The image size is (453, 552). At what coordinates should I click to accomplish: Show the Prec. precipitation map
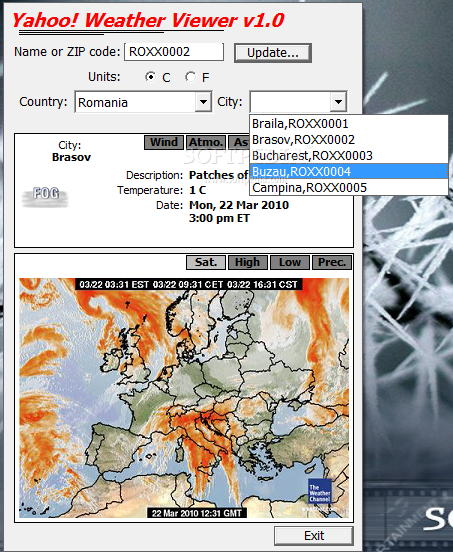coord(332,262)
